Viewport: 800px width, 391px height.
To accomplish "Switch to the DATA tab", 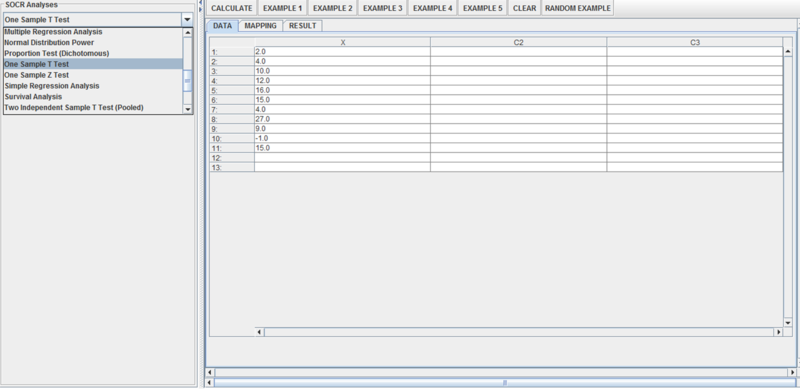I will [x=222, y=26].
